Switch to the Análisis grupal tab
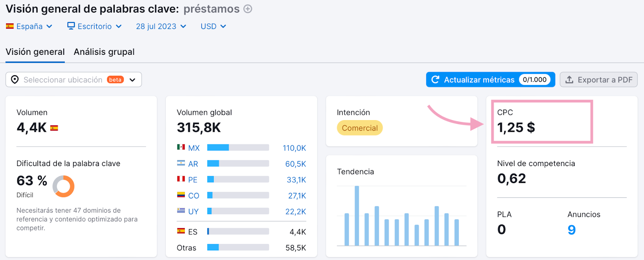The width and height of the screenshot is (644, 260). [104, 52]
